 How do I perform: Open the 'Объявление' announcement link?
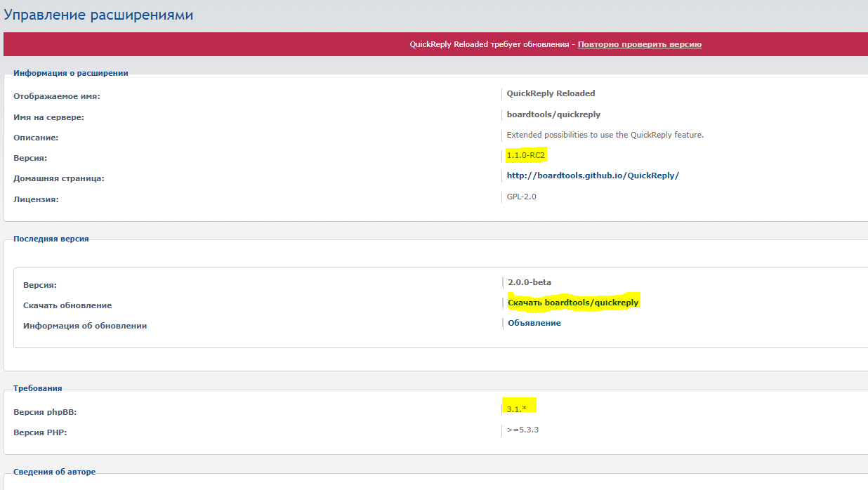pos(534,323)
